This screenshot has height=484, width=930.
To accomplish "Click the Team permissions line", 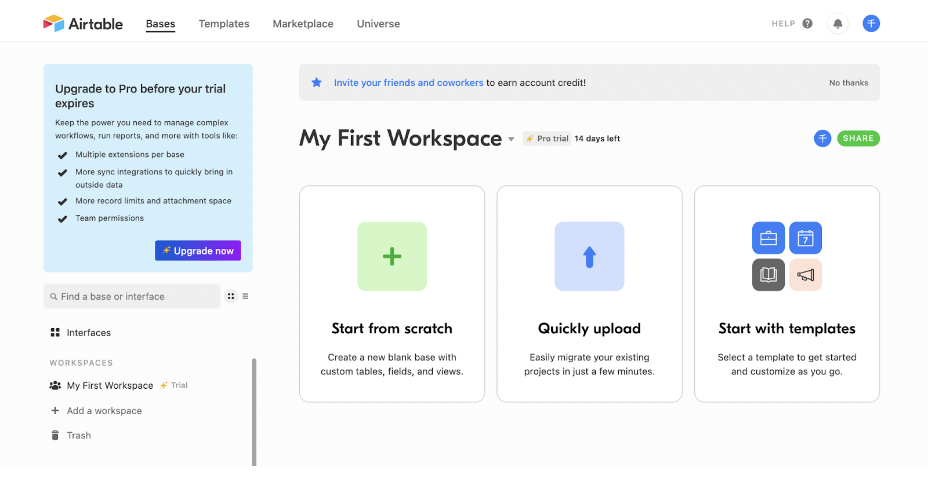I will click(x=110, y=218).
